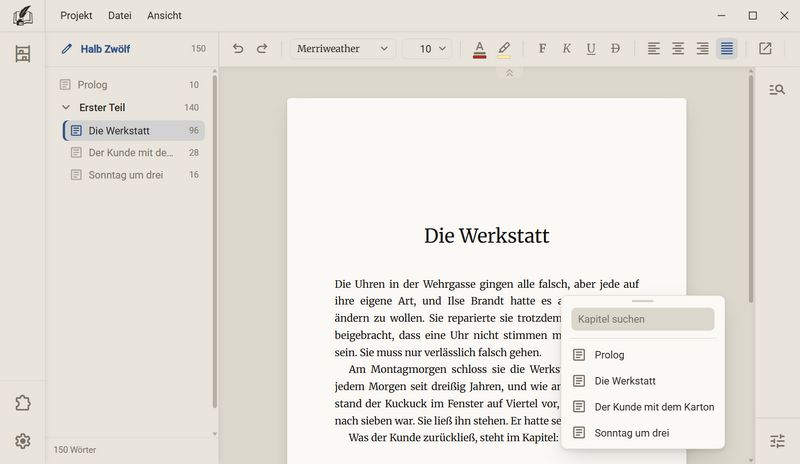
Task: Align text right
Action: 703,48
